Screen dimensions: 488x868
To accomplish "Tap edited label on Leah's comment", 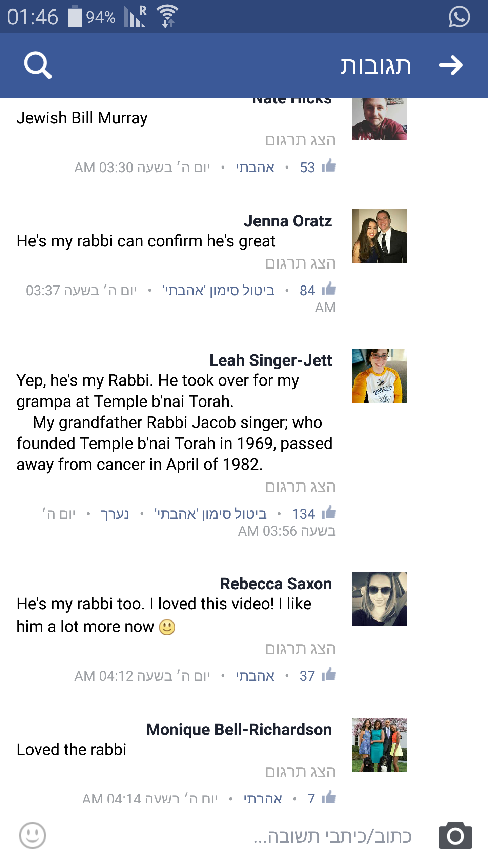I will tap(115, 514).
